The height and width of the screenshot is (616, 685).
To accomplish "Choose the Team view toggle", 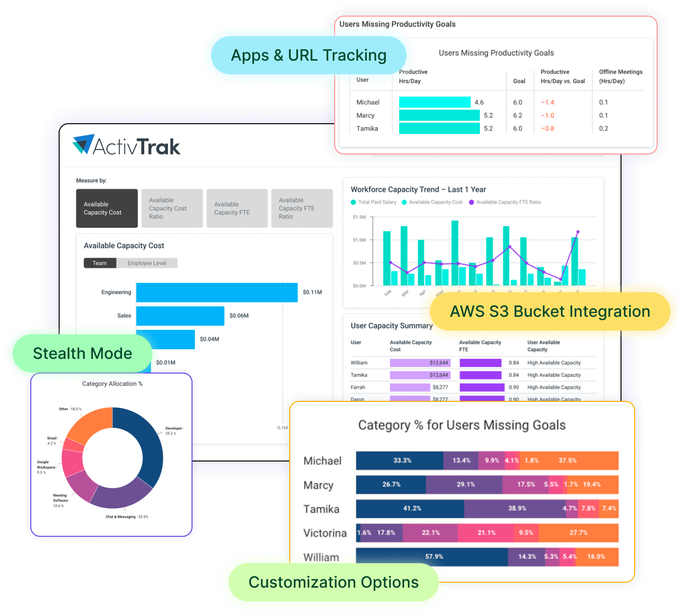I will 100,263.
